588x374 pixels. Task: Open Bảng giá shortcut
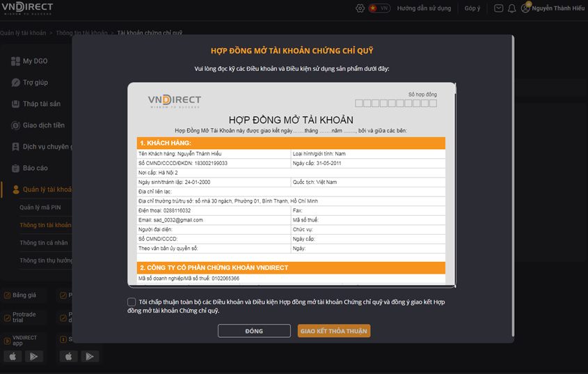(24, 295)
